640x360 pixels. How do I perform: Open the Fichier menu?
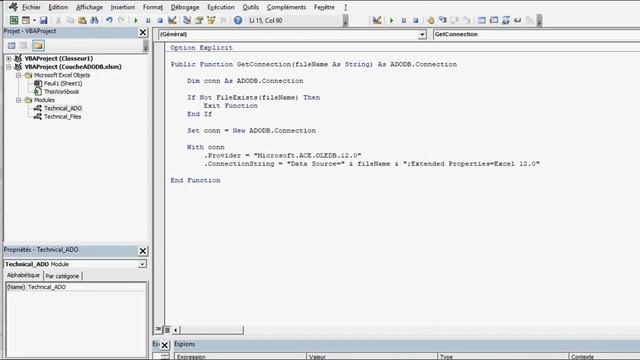pyautogui.click(x=31, y=7)
